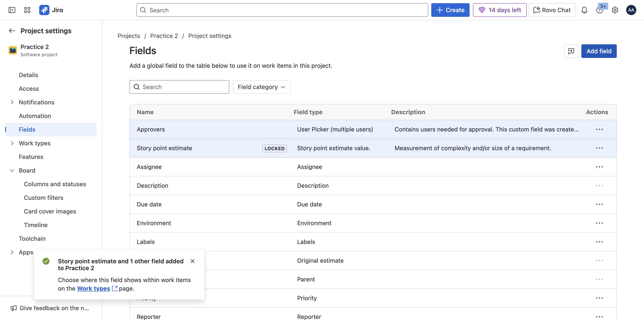Click the Labels field name
644x320 pixels.
[x=145, y=242]
